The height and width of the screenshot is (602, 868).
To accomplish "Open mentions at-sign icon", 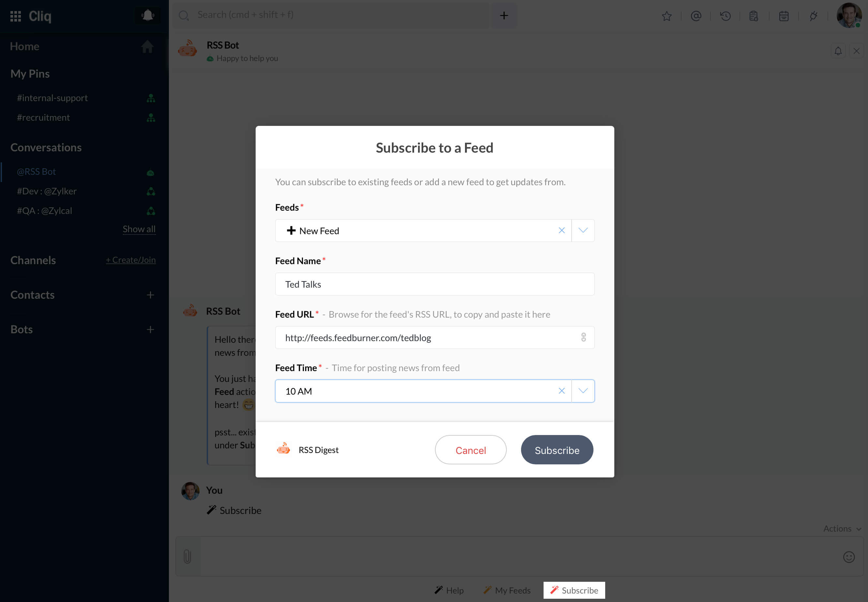I will click(x=696, y=16).
